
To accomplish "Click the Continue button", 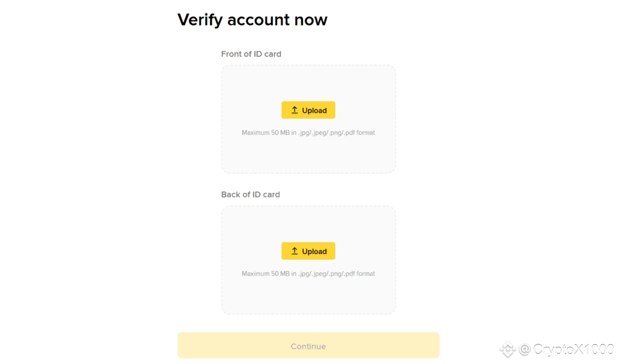I will click(308, 346).
